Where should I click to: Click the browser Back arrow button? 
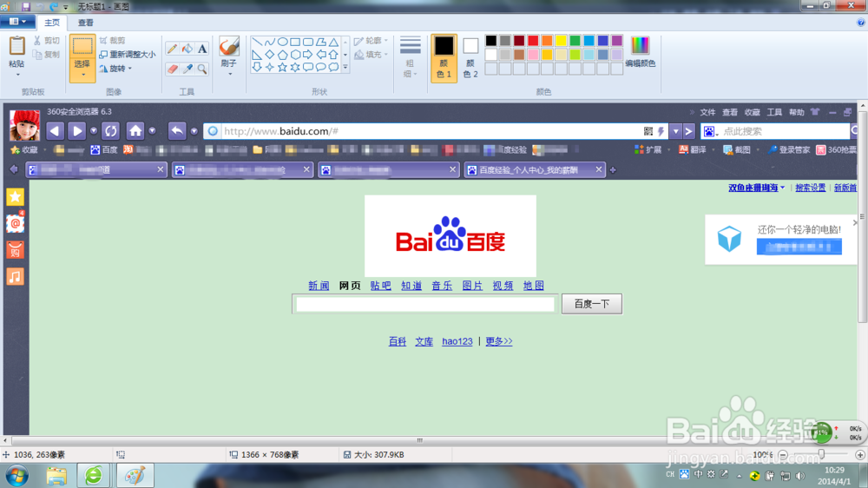(x=55, y=131)
